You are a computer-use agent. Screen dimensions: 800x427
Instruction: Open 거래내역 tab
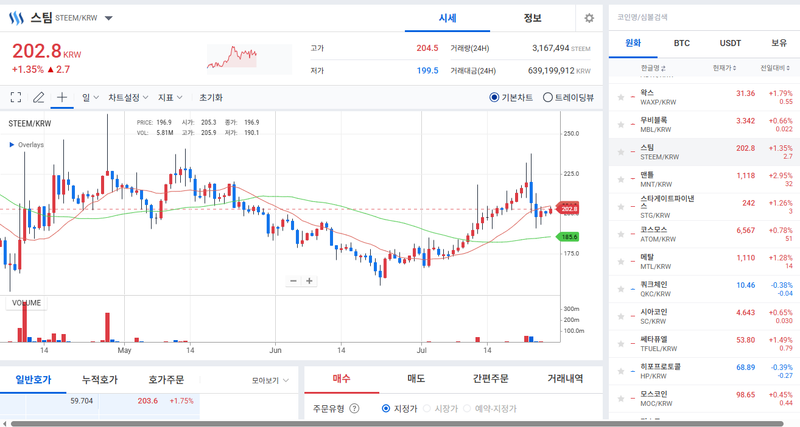pos(565,379)
